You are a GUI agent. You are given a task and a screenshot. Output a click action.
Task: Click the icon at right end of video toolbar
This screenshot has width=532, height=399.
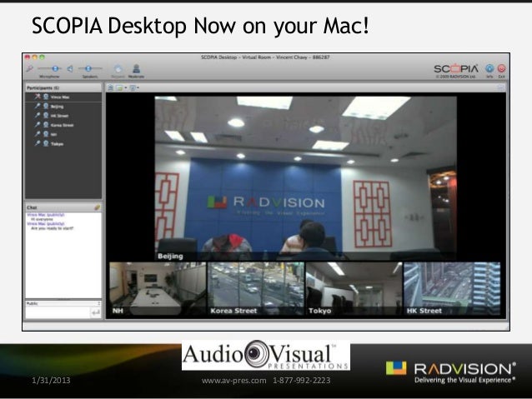point(501,87)
